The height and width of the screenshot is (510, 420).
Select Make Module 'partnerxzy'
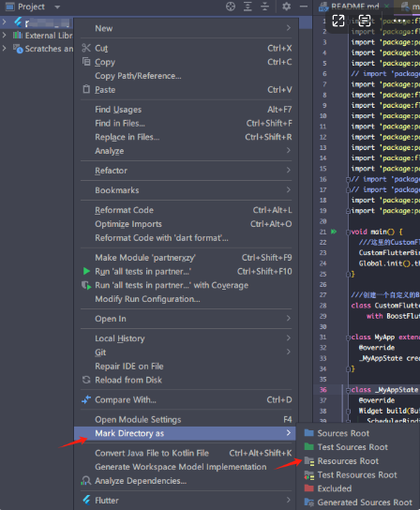click(186, 258)
